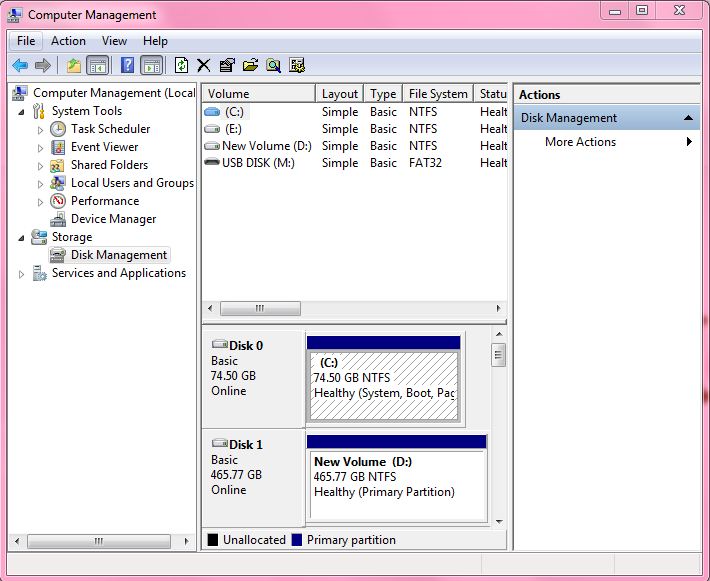The height and width of the screenshot is (581, 710).
Task: Click the Refresh toolbar icon
Action: pyautogui.click(x=181, y=65)
